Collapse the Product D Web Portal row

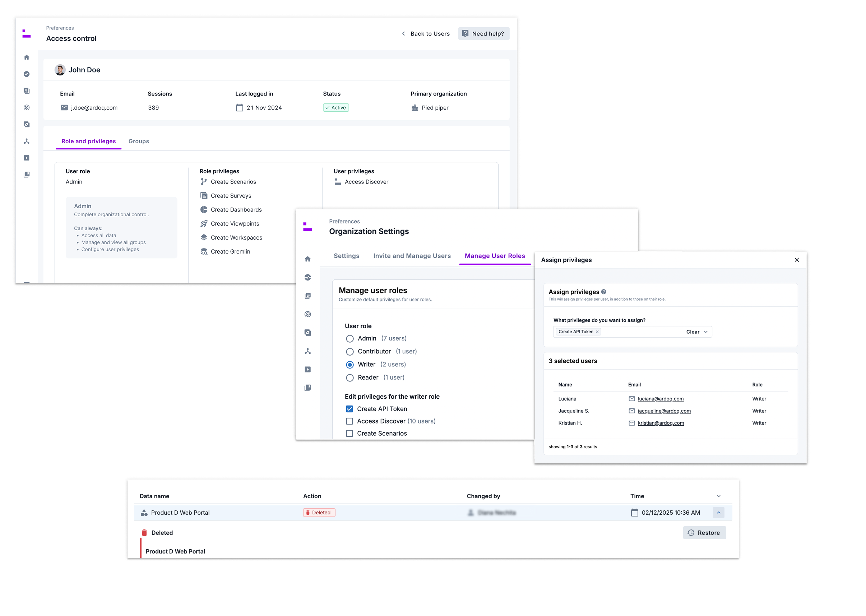click(718, 513)
